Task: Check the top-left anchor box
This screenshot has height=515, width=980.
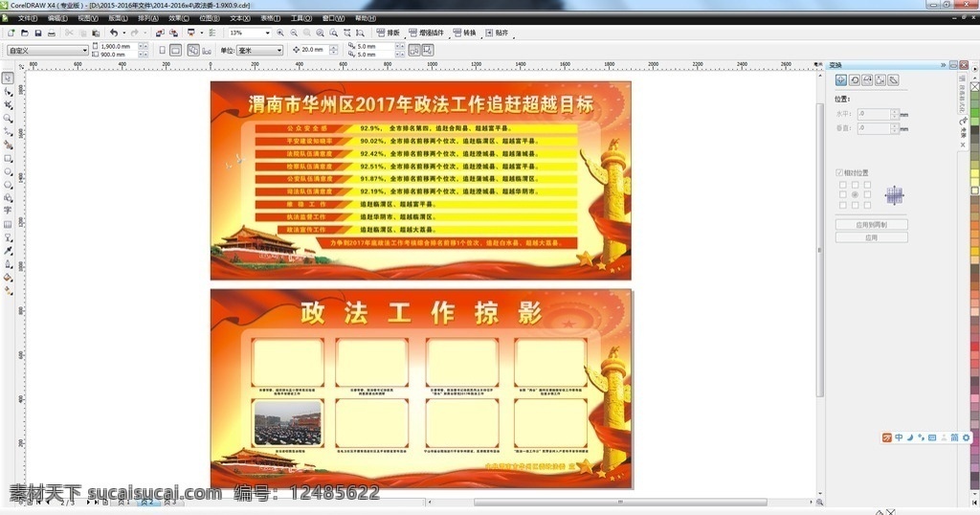Action: [842, 185]
